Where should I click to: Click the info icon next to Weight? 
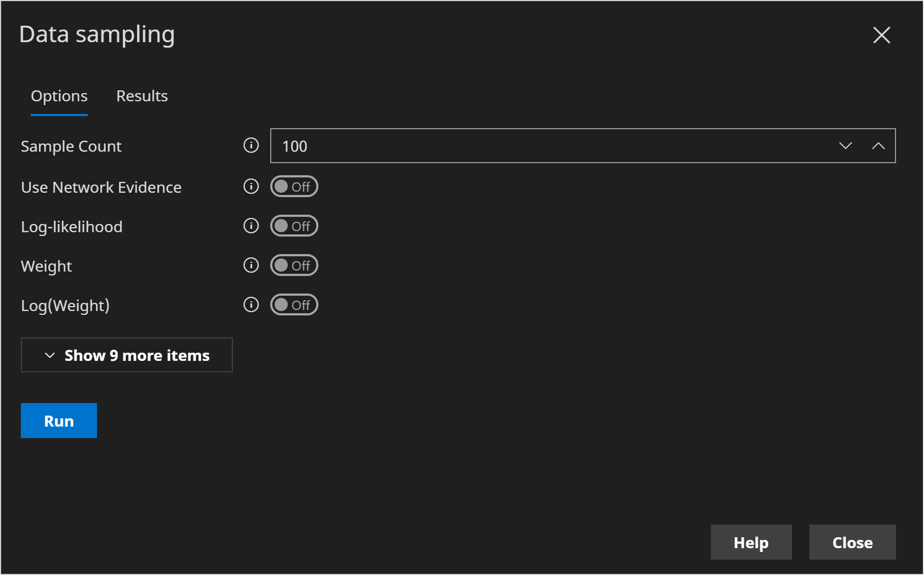[250, 265]
